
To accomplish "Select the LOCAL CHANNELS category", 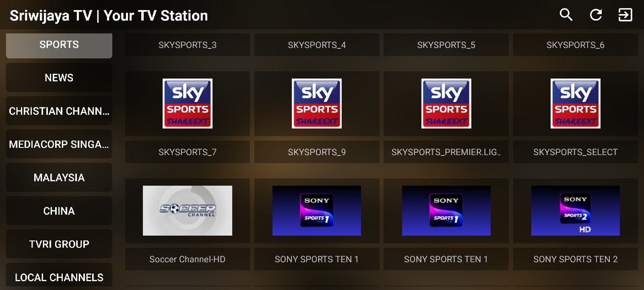I will point(59,276).
